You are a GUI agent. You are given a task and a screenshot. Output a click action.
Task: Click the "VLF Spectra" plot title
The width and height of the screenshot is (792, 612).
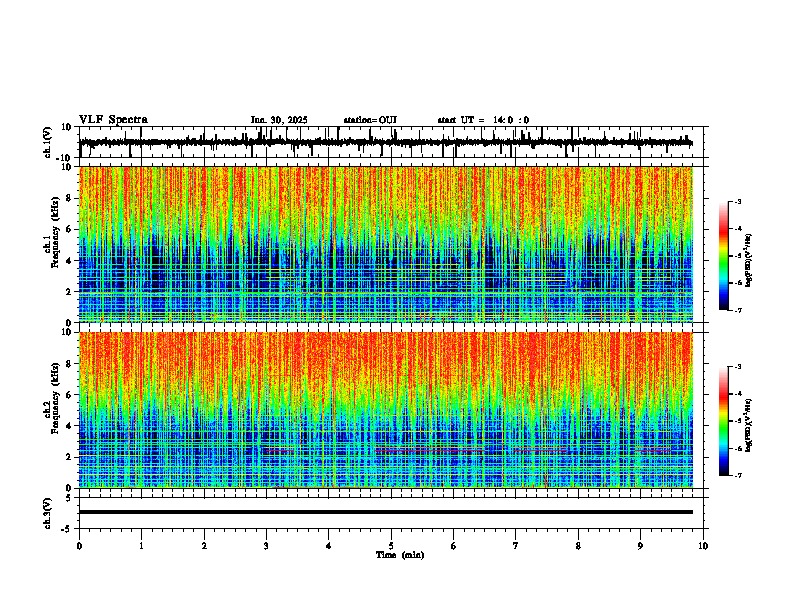113,120
